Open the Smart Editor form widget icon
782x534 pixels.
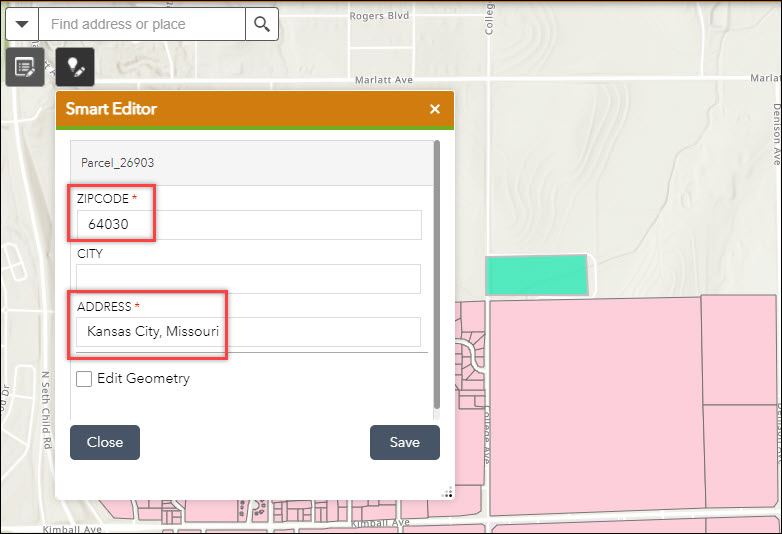tap(25, 67)
